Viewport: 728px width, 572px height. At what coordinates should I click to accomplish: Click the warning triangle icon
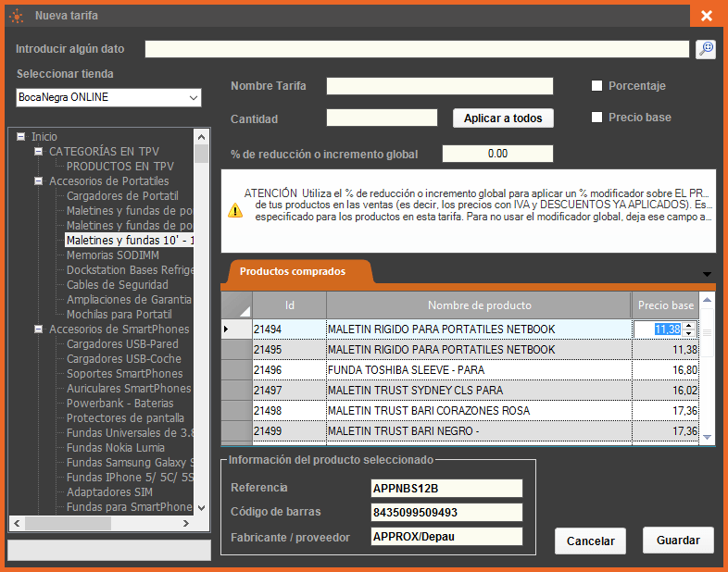[x=235, y=210]
